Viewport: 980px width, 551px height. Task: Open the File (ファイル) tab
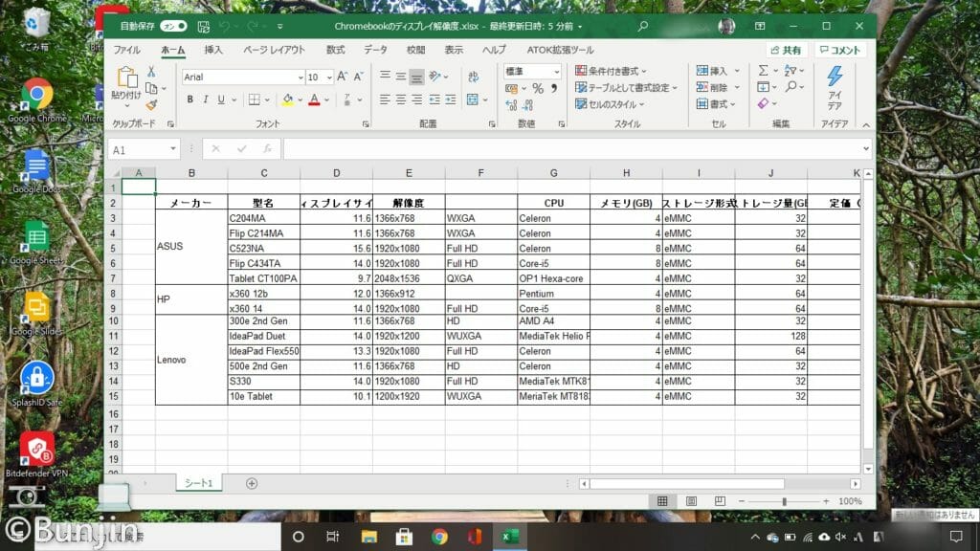point(127,50)
